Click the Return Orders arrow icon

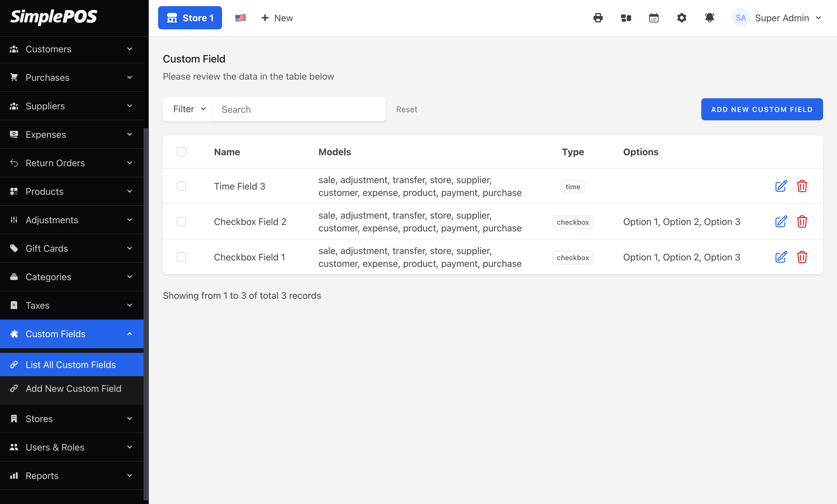click(x=14, y=163)
